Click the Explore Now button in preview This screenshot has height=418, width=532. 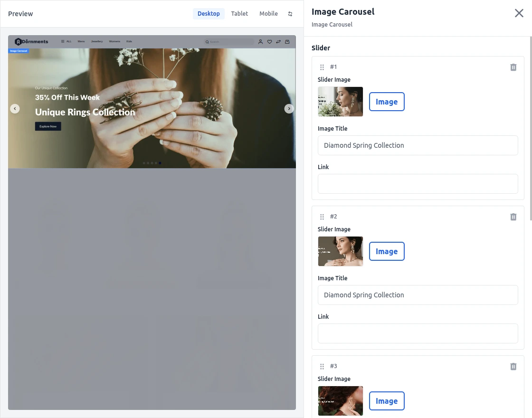click(48, 126)
